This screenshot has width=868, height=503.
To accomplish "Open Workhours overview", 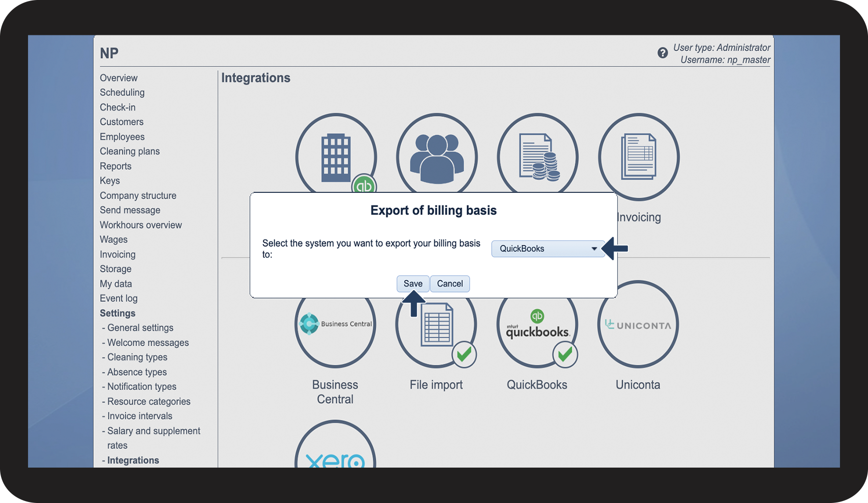I will coord(140,225).
